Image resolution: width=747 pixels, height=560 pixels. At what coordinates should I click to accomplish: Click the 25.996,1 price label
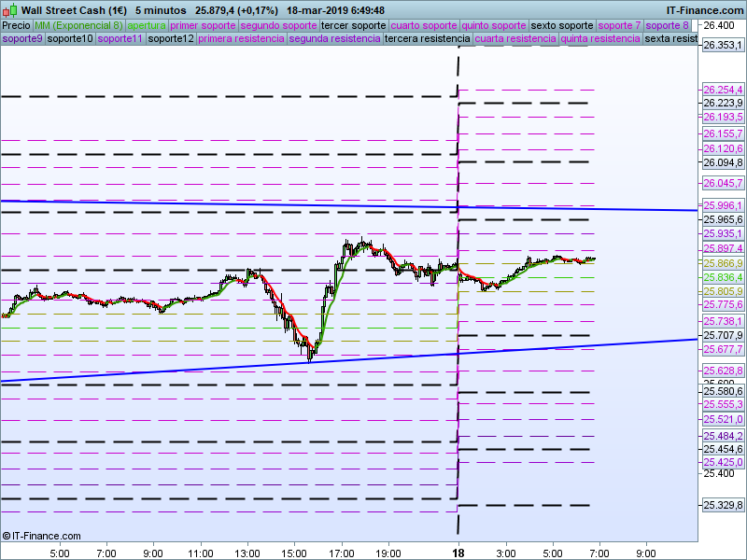(x=723, y=205)
